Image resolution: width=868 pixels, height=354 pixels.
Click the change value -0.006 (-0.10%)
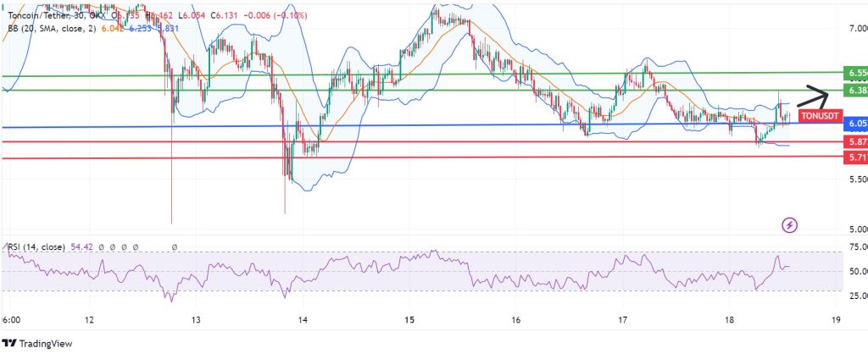click(x=274, y=15)
